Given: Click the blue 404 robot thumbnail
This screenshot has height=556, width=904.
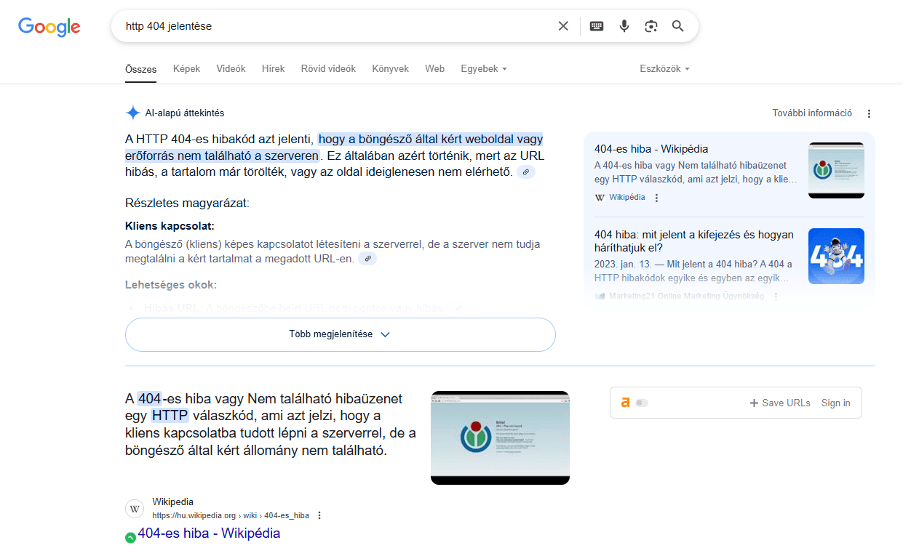Looking at the screenshot, I should [x=837, y=256].
